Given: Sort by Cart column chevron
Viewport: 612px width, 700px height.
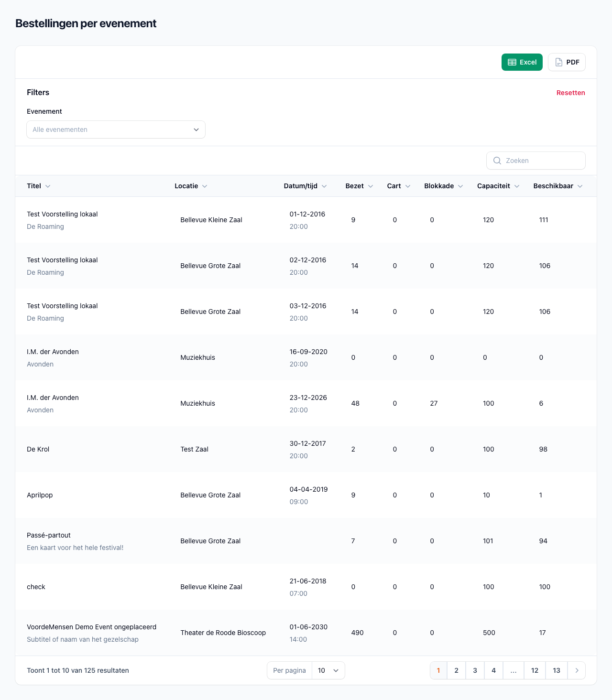Looking at the screenshot, I should point(408,186).
